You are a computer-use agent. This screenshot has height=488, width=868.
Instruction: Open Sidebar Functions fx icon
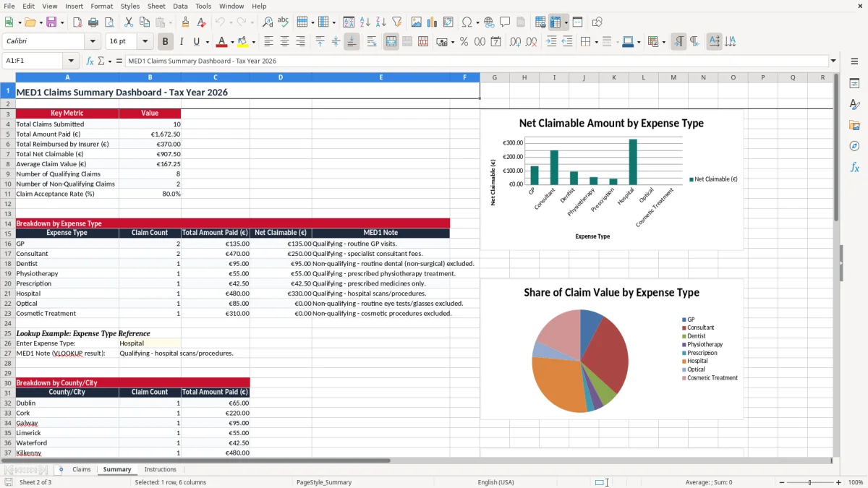[x=854, y=167]
